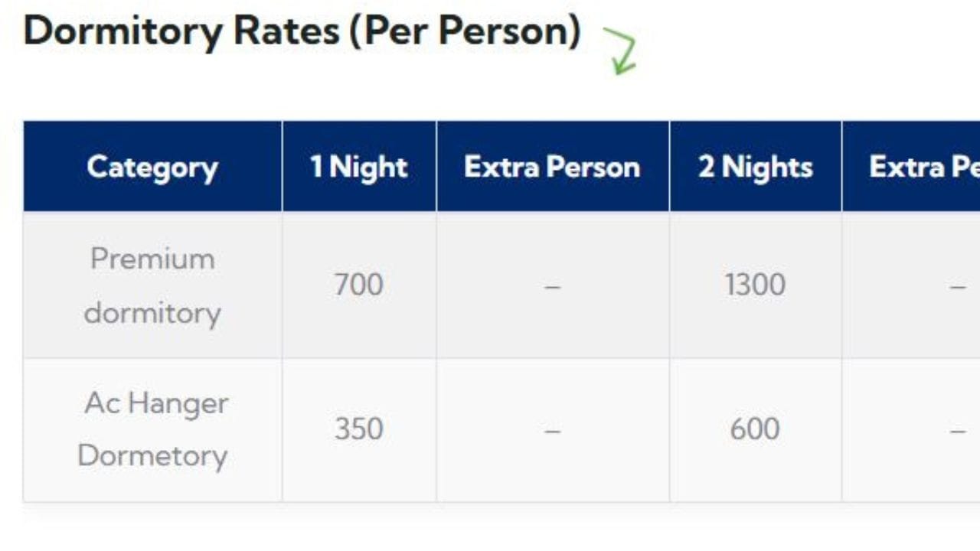Click Premium row's dash in the rightmost column
The height and width of the screenshot is (551, 980).
(957, 287)
